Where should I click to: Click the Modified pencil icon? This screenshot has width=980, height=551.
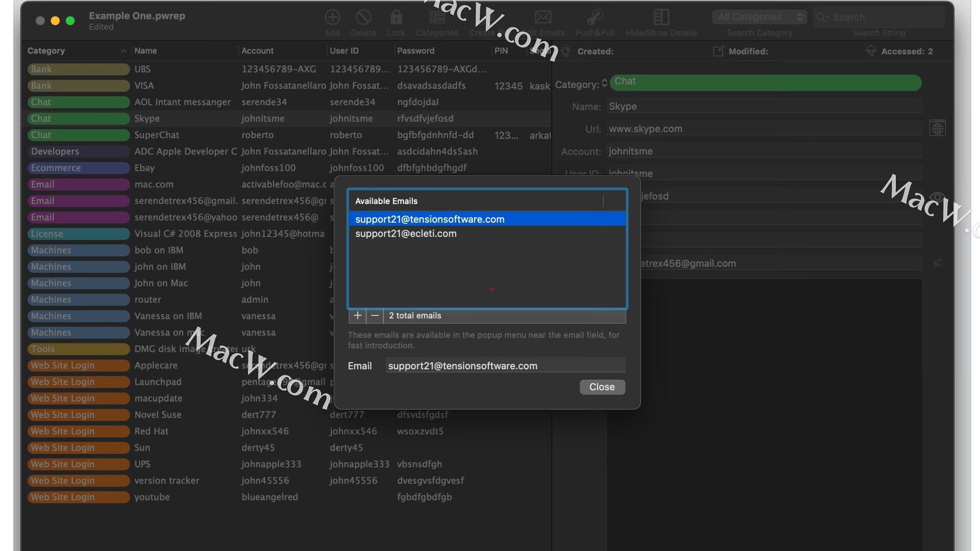(718, 51)
